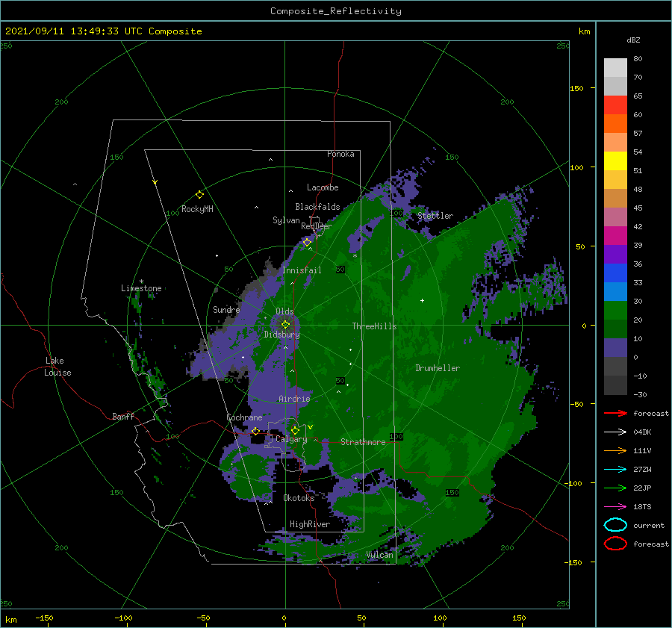672x628 pixels.
Task: Click the magenta 18TS arrow in legend
Action: (x=615, y=507)
